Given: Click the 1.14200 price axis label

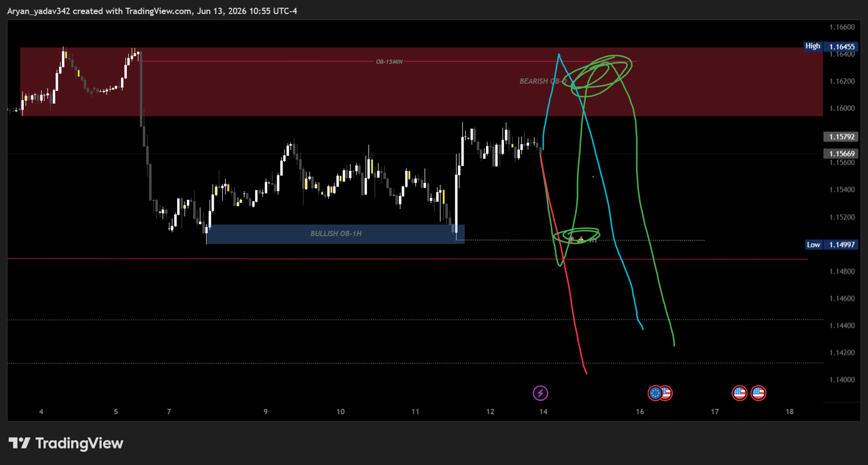Looking at the screenshot, I should (x=842, y=353).
